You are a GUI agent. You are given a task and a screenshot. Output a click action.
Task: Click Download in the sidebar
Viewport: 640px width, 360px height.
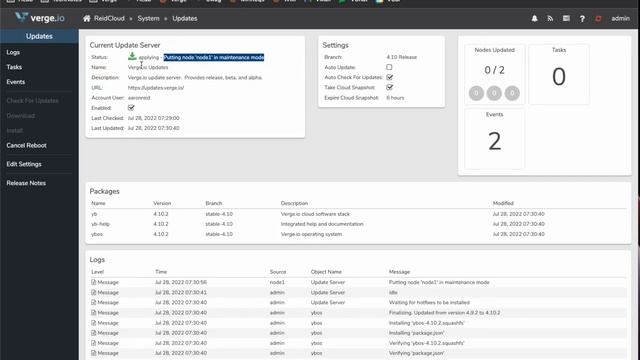20,116
